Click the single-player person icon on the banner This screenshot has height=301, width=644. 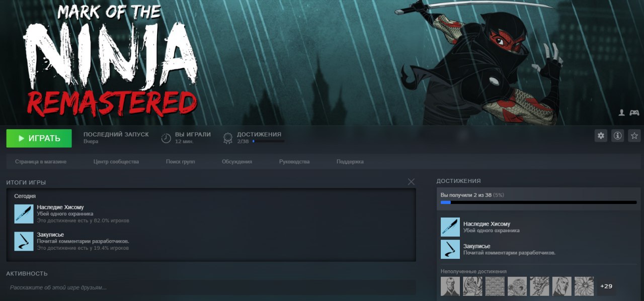pyautogui.click(x=622, y=113)
